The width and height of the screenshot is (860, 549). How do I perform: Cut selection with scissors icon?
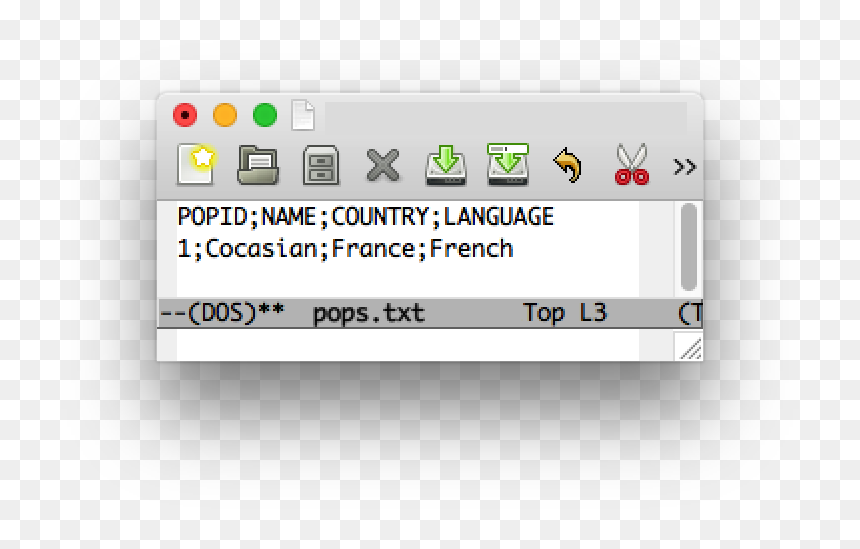632,164
